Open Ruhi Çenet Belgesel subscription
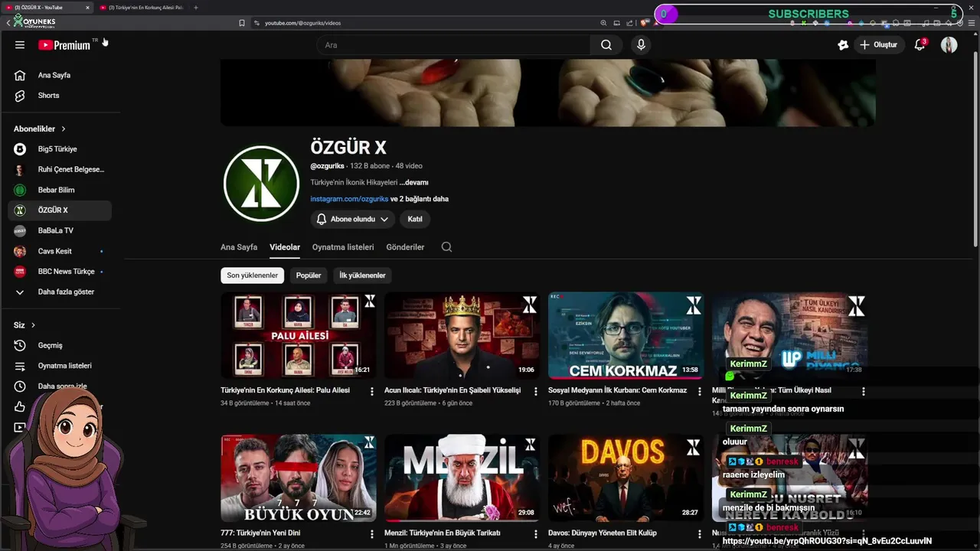Image resolution: width=980 pixels, height=551 pixels. click(x=60, y=169)
